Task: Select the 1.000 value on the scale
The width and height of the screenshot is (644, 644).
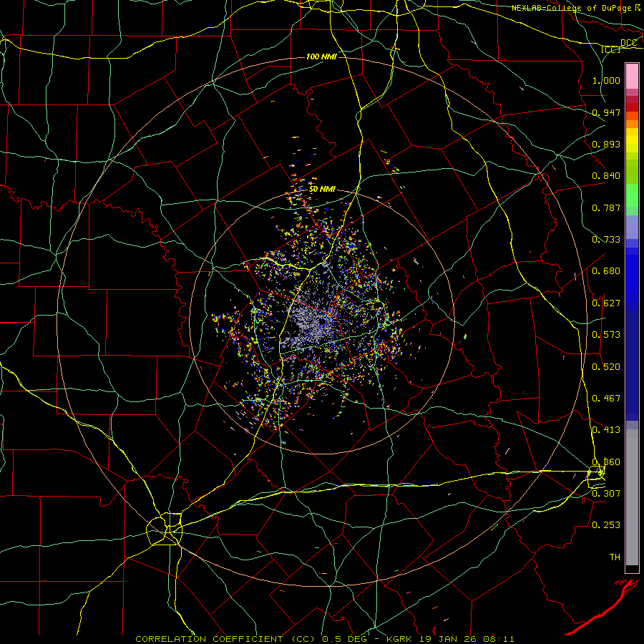Action: pos(606,80)
